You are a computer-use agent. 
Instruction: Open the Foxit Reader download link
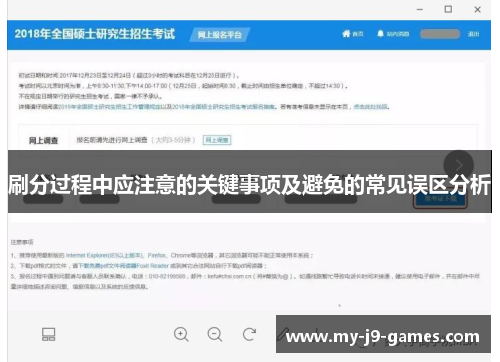124,266
